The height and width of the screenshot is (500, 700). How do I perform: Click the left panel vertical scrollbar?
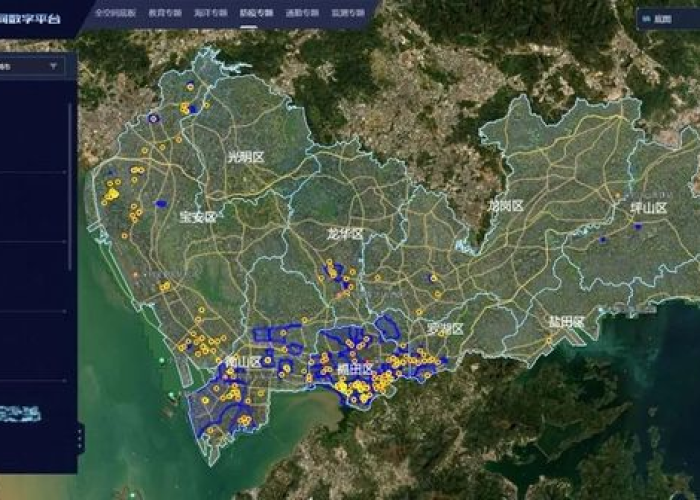click(x=70, y=188)
